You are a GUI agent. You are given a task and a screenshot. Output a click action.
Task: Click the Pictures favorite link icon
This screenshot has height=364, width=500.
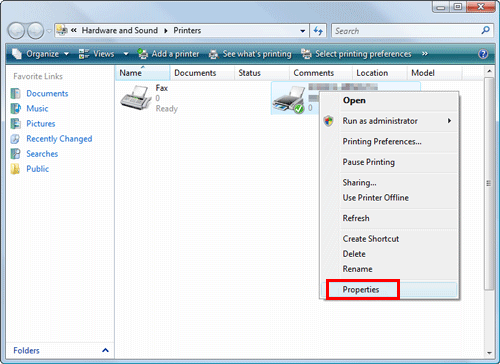click(15, 124)
